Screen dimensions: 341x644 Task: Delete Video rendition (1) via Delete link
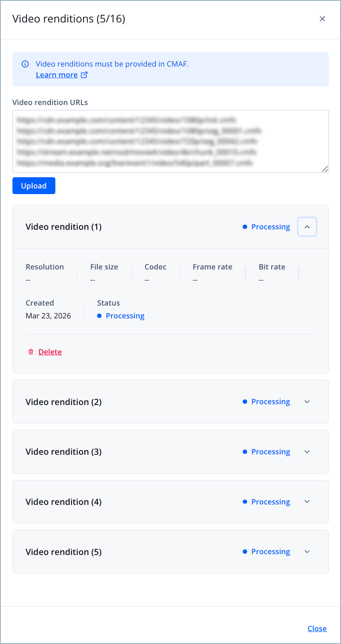[50, 352]
